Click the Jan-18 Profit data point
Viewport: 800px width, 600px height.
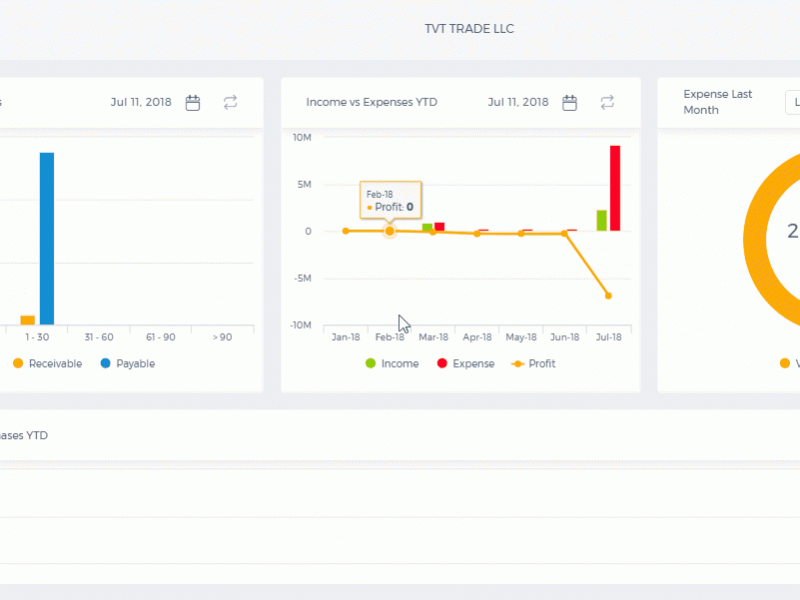[x=346, y=231]
